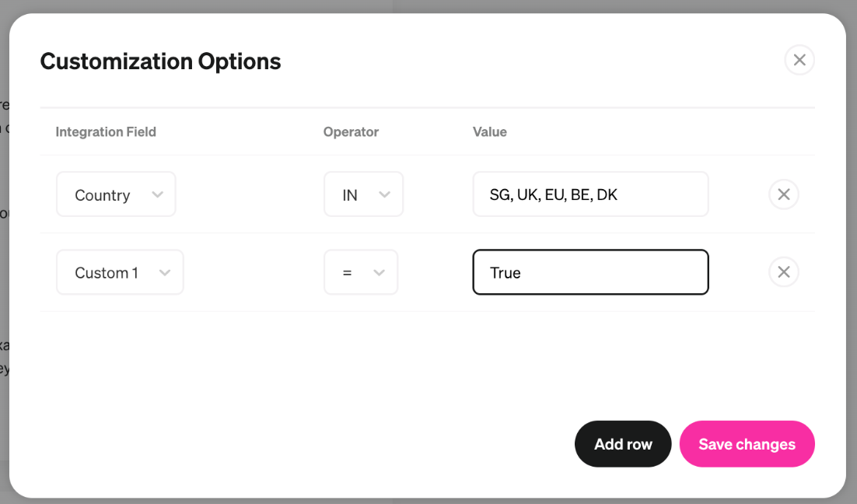
Task: Click the chevron next to IN operator
Action: [x=384, y=194]
